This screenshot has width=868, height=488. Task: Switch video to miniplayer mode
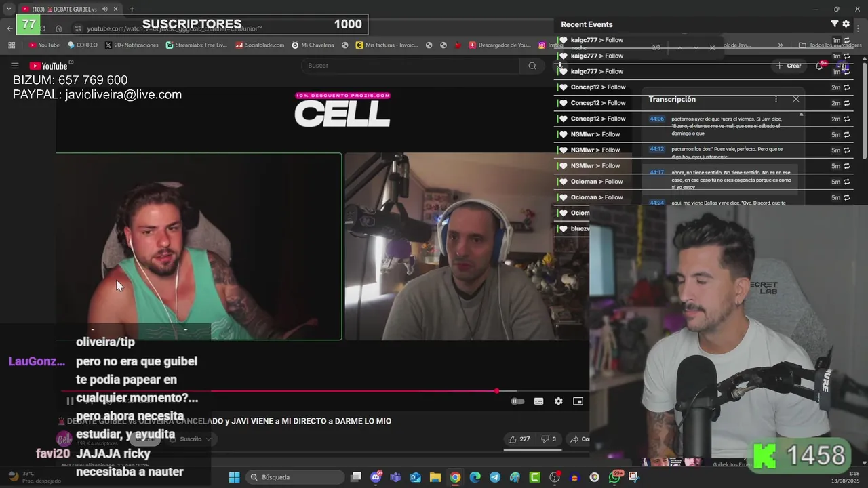(x=578, y=401)
